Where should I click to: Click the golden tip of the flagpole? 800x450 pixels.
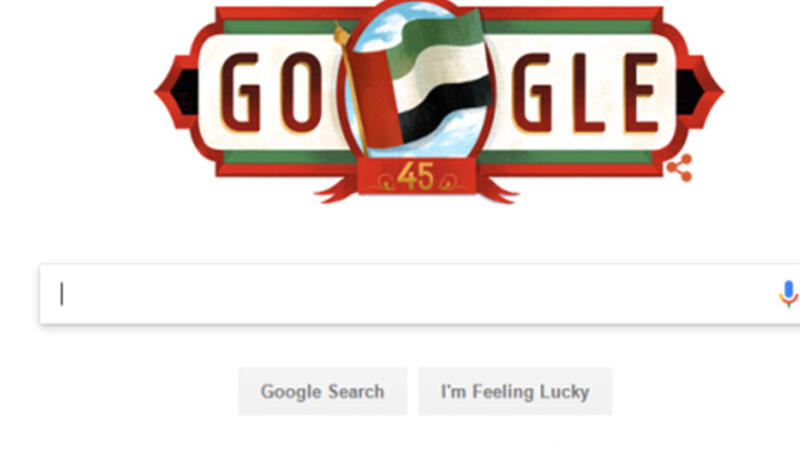coord(341,35)
